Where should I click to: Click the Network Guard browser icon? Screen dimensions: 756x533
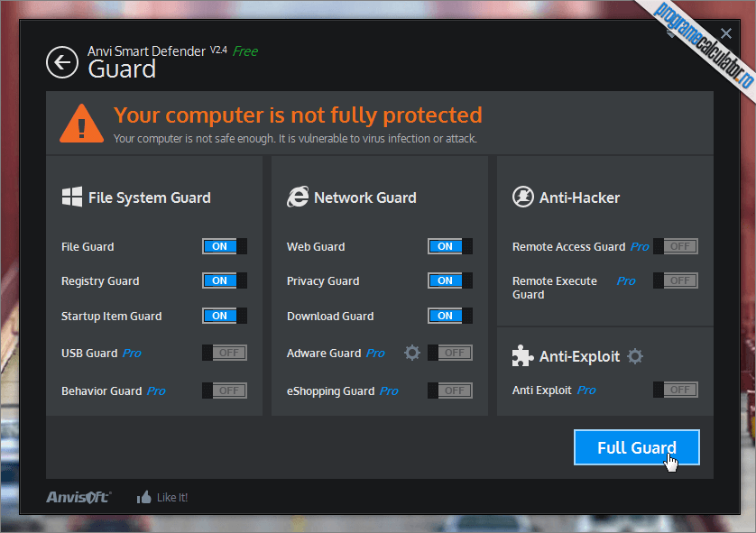coord(298,197)
